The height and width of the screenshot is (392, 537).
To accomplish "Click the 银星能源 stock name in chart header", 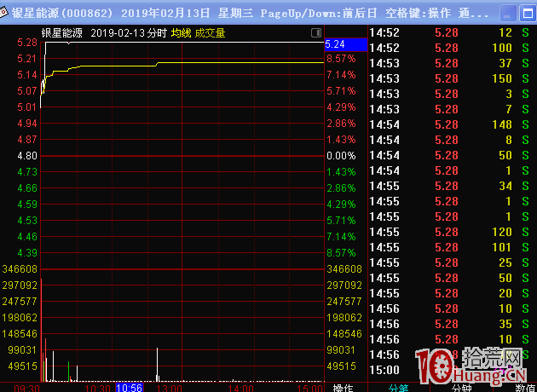I will (x=62, y=33).
